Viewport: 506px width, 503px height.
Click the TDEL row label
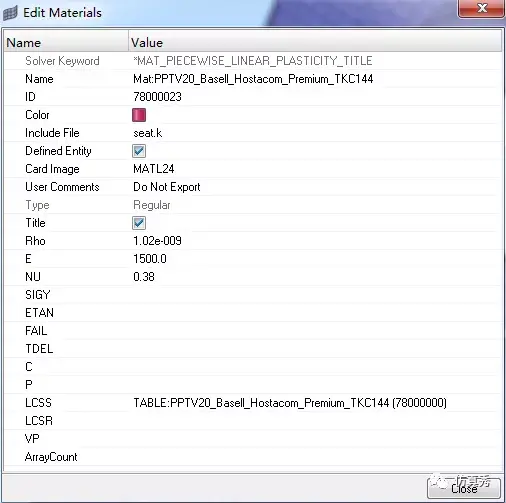(39, 349)
